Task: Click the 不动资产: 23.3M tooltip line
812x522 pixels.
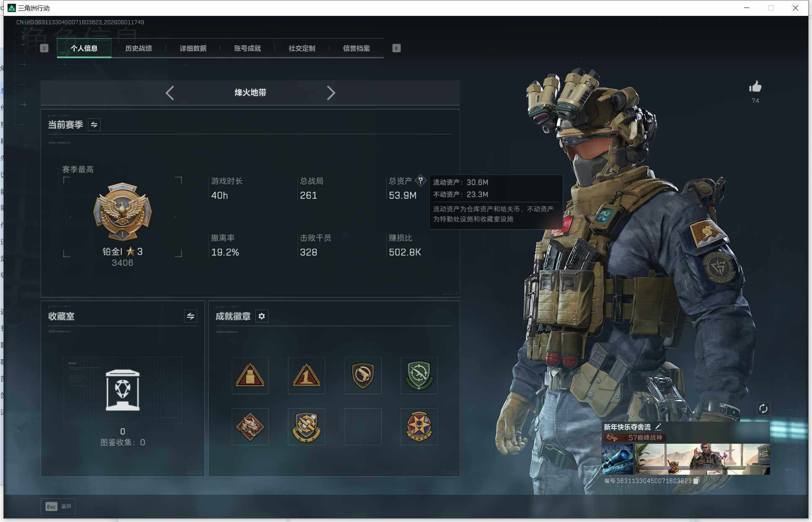Action: click(x=460, y=195)
